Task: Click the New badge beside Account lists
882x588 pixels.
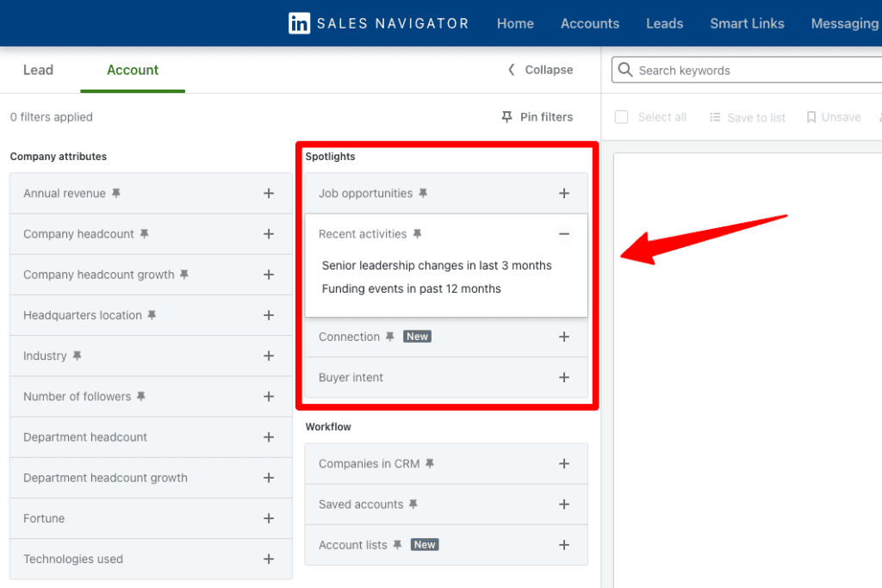Action: click(425, 544)
